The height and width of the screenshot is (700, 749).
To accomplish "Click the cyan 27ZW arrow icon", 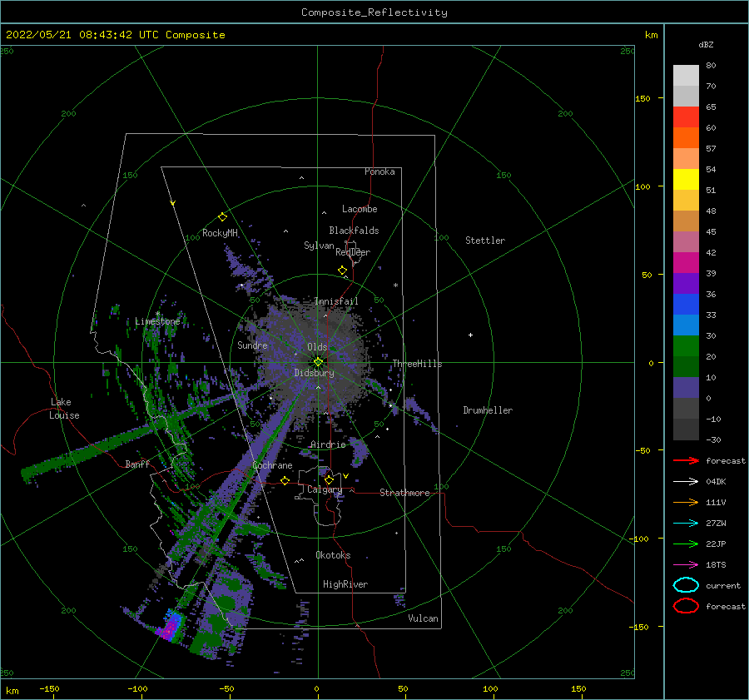I will coord(686,524).
